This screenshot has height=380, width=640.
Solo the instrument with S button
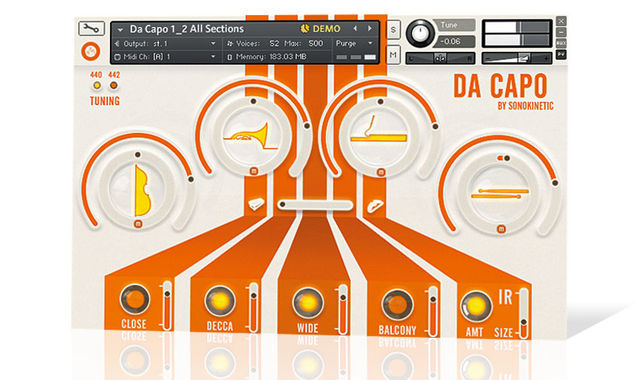(x=393, y=30)
